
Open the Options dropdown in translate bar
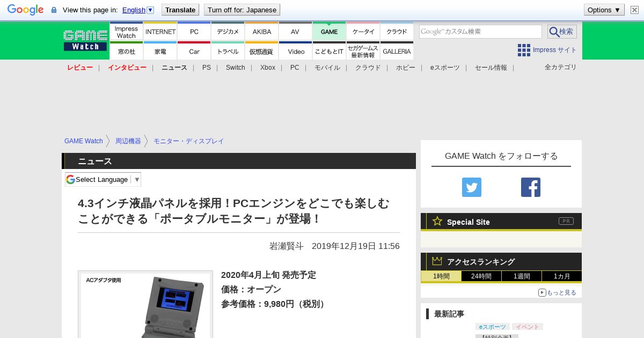click(604, 10)
